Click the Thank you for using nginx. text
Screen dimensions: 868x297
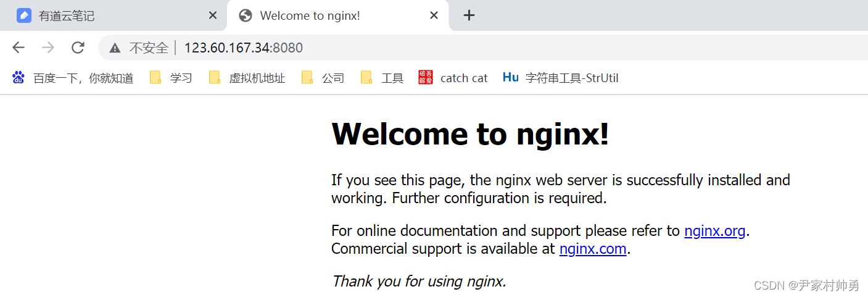coord(419,282)
